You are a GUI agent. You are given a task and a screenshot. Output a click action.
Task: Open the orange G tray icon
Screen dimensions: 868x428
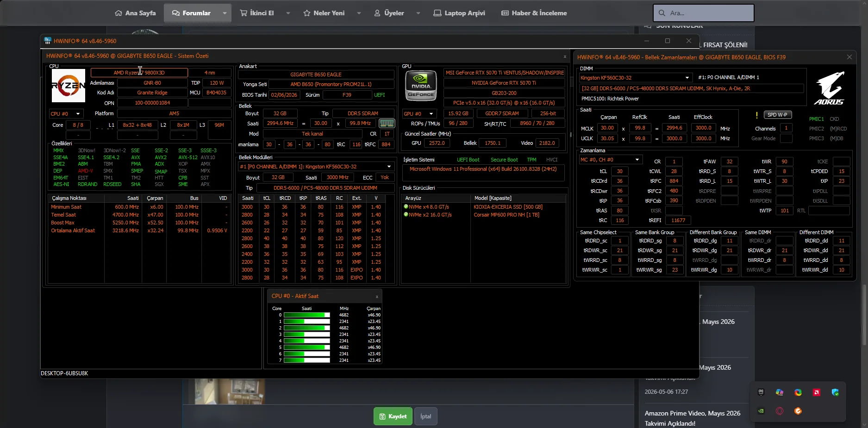pos(798,411)
